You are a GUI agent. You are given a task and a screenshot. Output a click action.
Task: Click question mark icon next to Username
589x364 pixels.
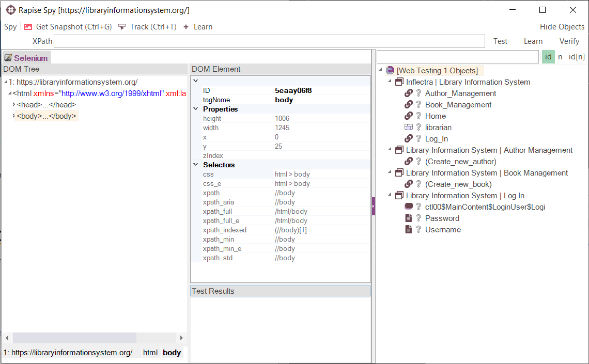[x=419, y=229]
